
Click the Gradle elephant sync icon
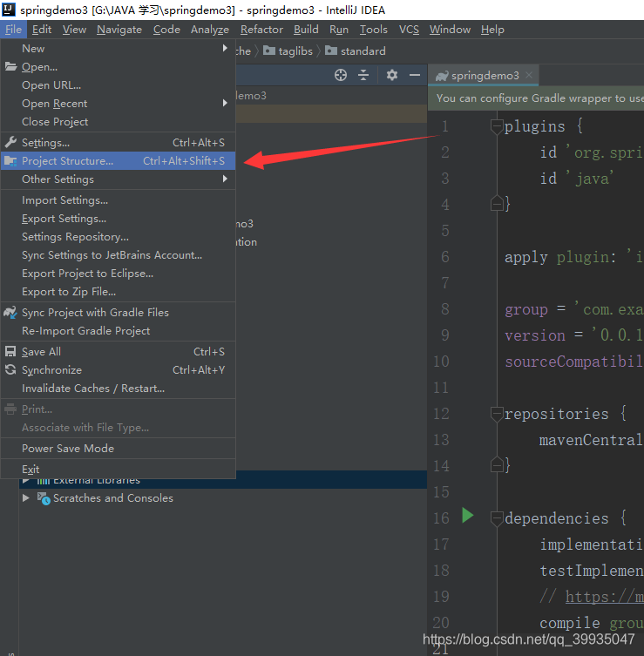[10, 312]
